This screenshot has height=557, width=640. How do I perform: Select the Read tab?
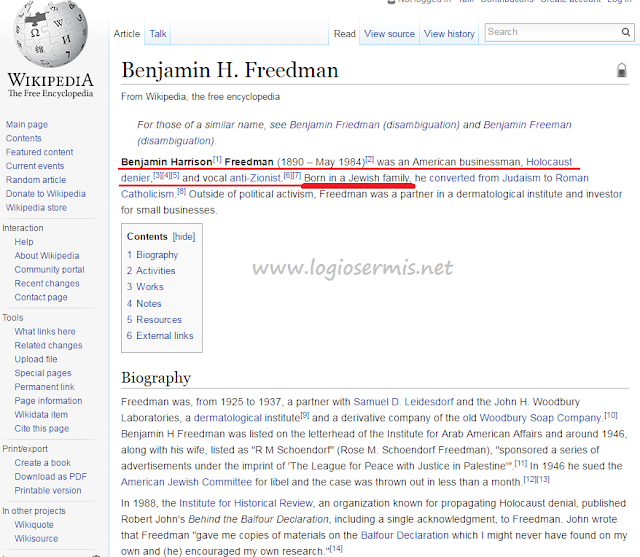click(x=344, y=34)
